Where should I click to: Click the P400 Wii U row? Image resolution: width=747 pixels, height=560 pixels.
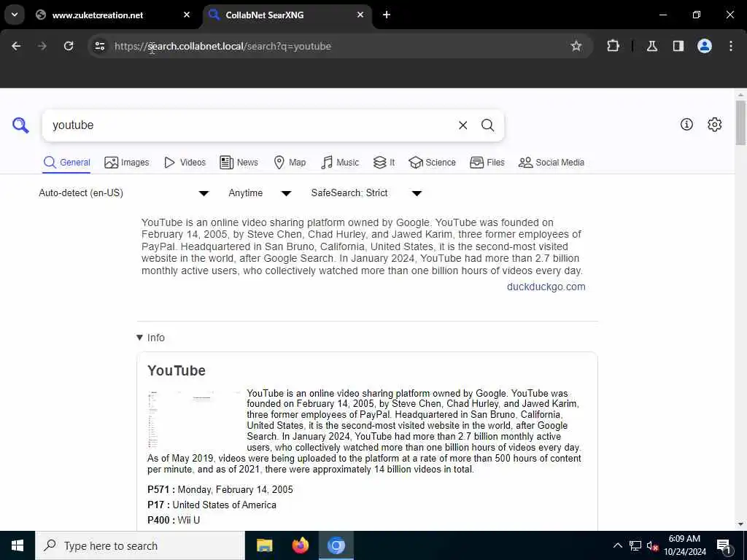[174, 520]
